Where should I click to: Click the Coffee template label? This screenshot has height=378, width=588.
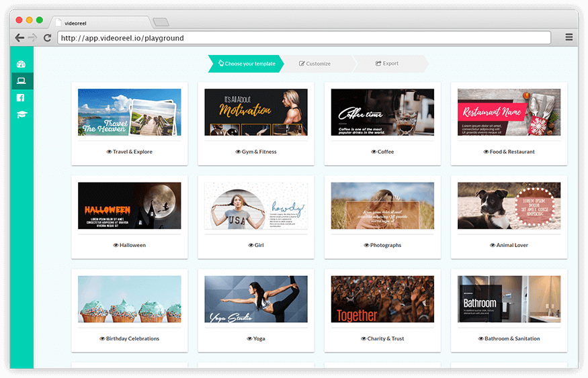click(x=386, y=152)
